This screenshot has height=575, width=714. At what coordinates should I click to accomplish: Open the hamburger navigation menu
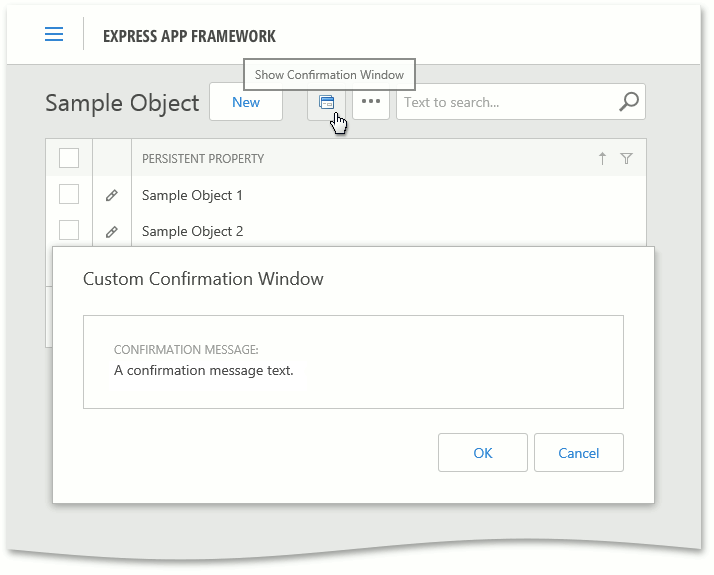pos(54,34)
